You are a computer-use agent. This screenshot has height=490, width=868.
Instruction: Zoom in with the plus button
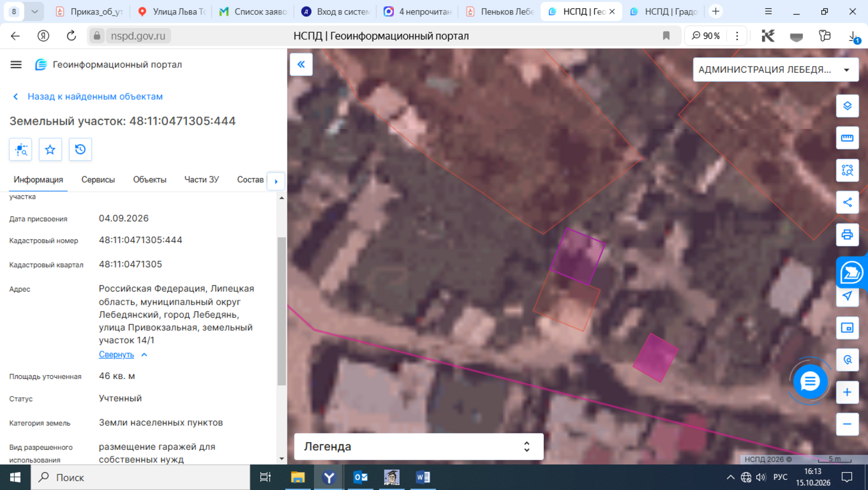pos(847,393)
